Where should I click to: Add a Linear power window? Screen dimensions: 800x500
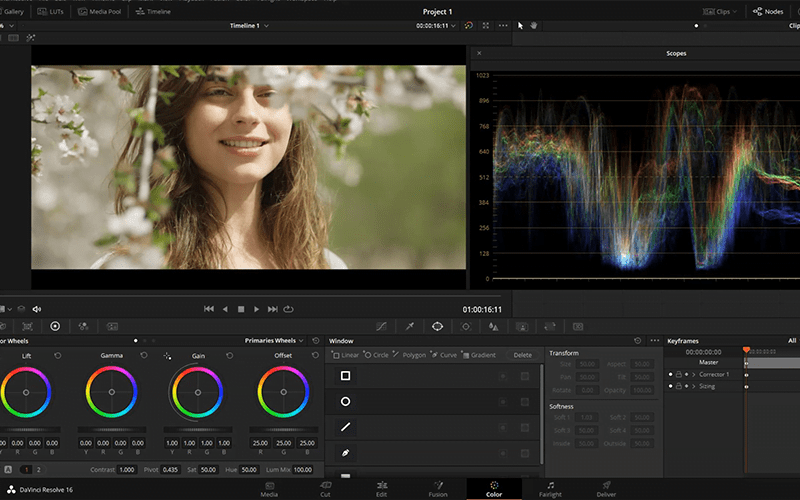[345, 355]
